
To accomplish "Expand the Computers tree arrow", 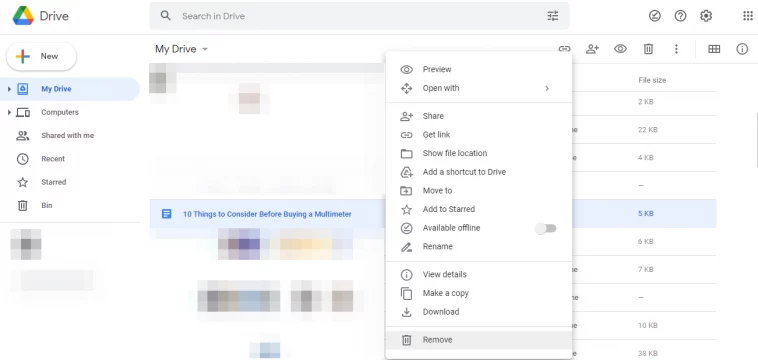I will coord(9,113).
